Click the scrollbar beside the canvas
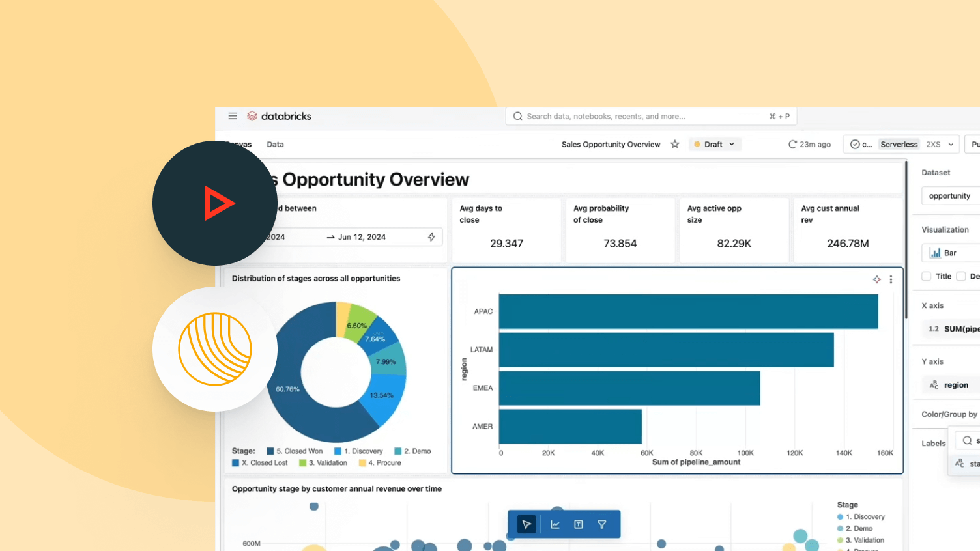 (x=906, y=241)
